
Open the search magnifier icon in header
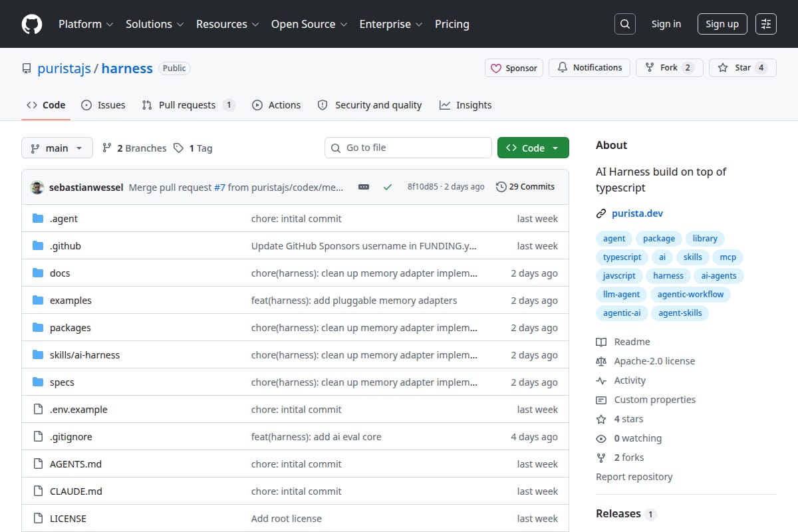[x=624, y=24]
